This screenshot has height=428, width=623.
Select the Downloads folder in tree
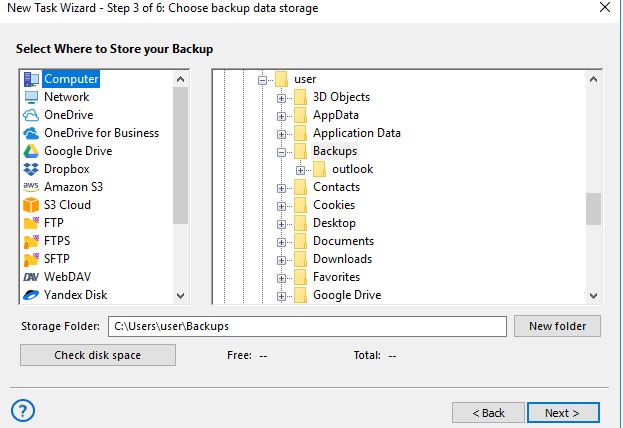pos(342,259)
